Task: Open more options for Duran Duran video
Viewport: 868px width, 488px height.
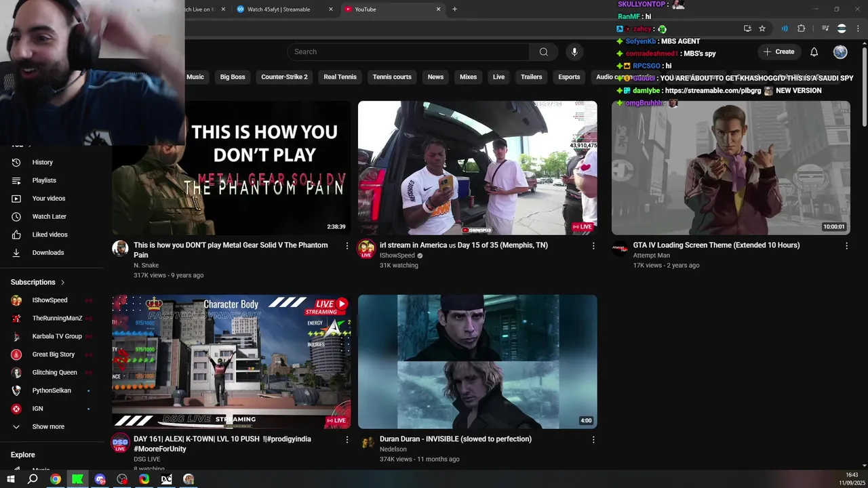Action: [x=593, y=440]
